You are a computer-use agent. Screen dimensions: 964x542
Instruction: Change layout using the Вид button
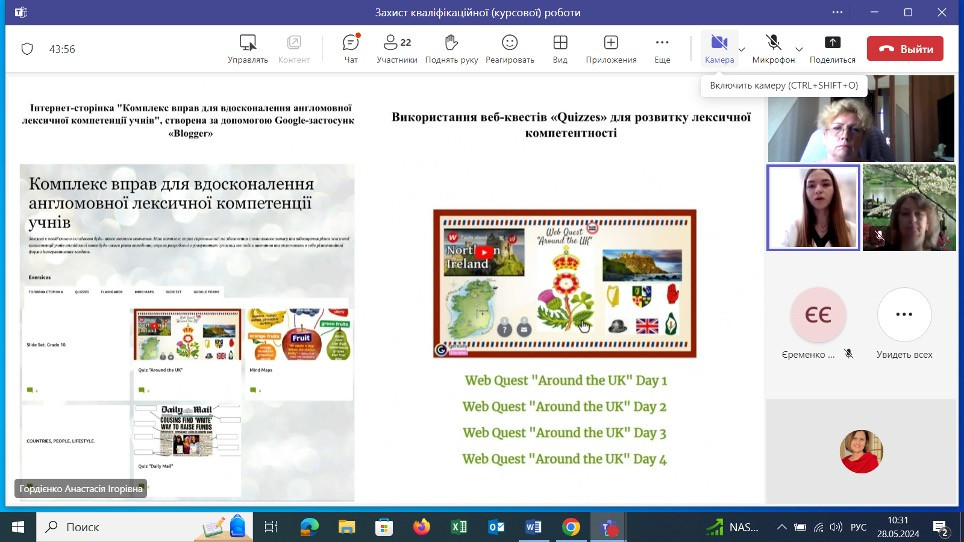(560, 49)
